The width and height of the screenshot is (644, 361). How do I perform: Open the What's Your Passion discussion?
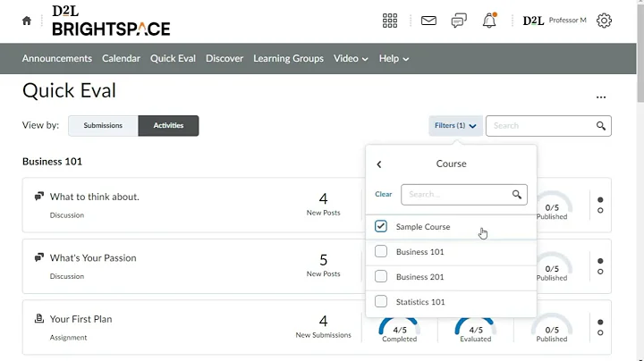click(x=93, y=258)
